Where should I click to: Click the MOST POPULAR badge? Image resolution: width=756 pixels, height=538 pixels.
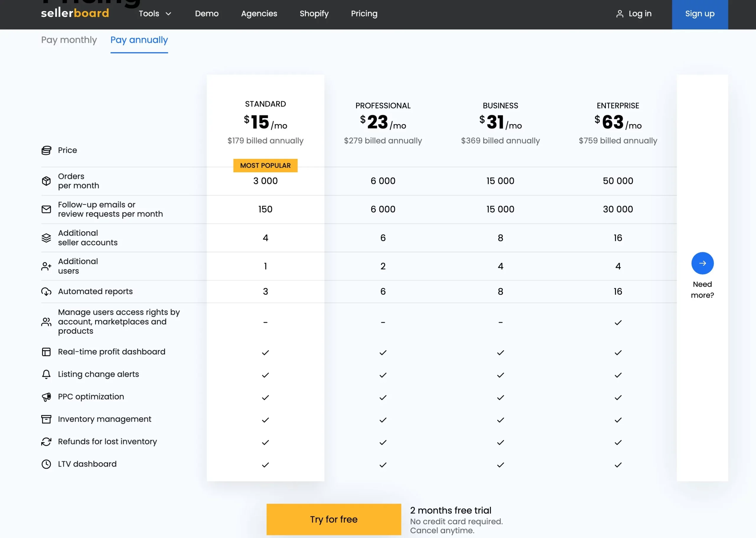pyautogui.click(x=265, y=166)
